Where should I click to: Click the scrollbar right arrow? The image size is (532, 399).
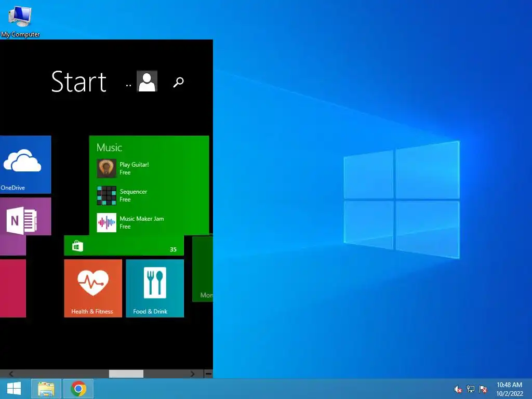click(192, 374)
